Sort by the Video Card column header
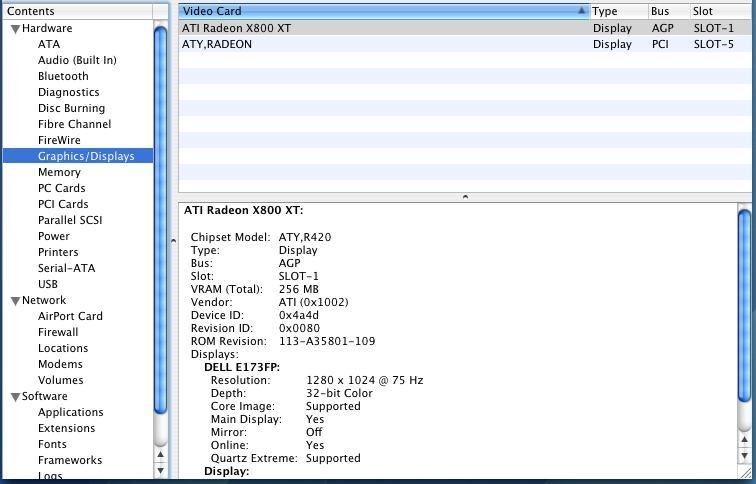Screen dimensions: 756x484 click(x=384, y=11)
